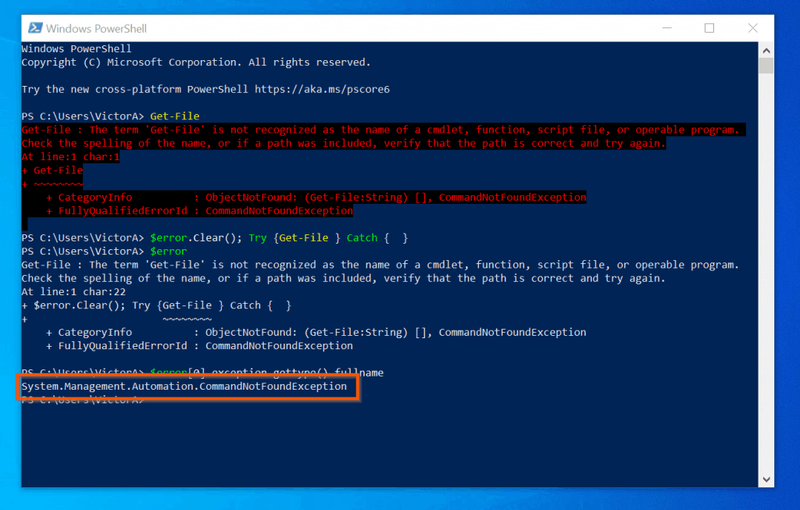Click the scrollbar up arrow
Viewport: 800px width, 510px height.
click(x=766, y=50)
